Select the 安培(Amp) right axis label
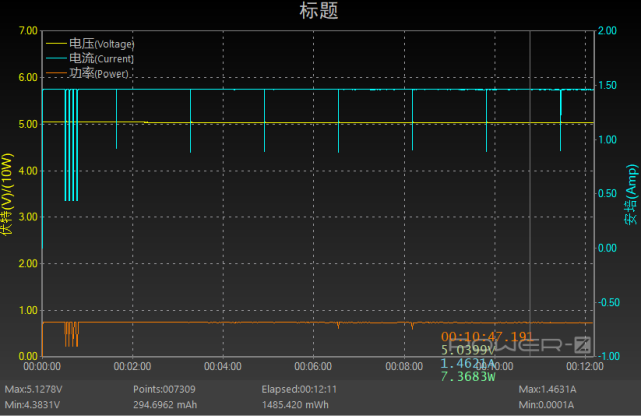Image resolution: width=641 pixels, height=416 pixels. pyautogui.click(x=631, y=194)
